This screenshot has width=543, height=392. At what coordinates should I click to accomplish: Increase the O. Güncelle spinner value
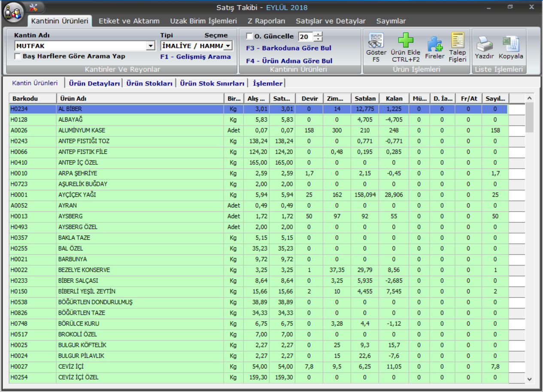click(x=318, y=34)
